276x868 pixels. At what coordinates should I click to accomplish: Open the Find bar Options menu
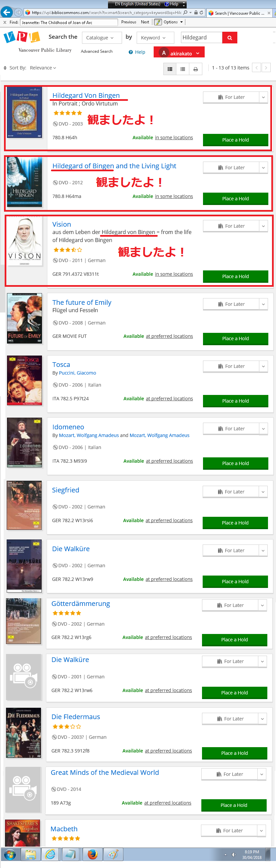point(173,22)
